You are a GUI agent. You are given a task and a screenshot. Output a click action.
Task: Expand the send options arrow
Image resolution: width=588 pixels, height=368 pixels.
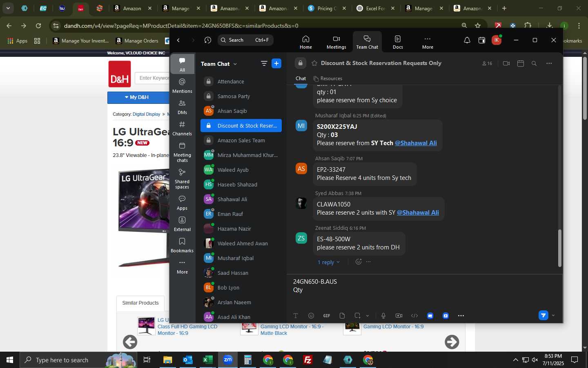(553, 315)
